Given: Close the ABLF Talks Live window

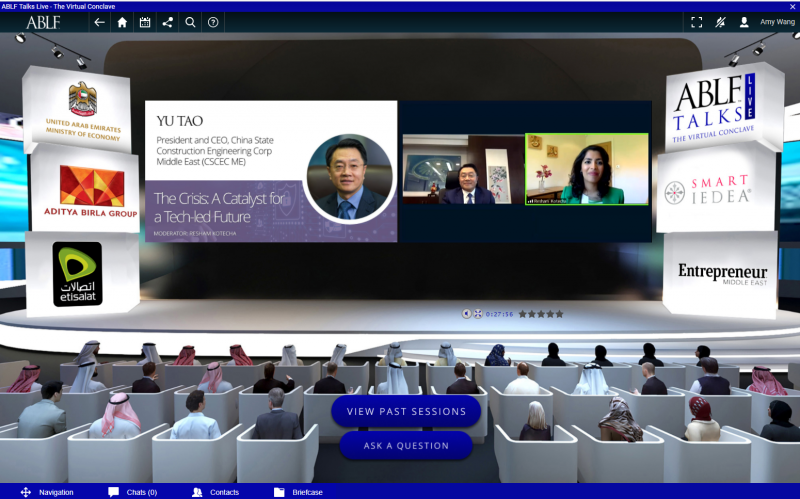Looking at the screenshot, I should coord(792,6).
